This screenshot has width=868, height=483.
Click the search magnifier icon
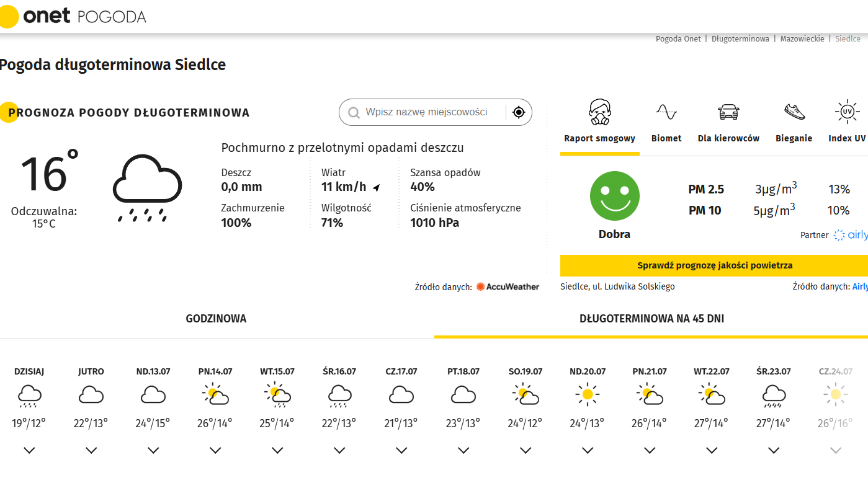tap(354, 113)
